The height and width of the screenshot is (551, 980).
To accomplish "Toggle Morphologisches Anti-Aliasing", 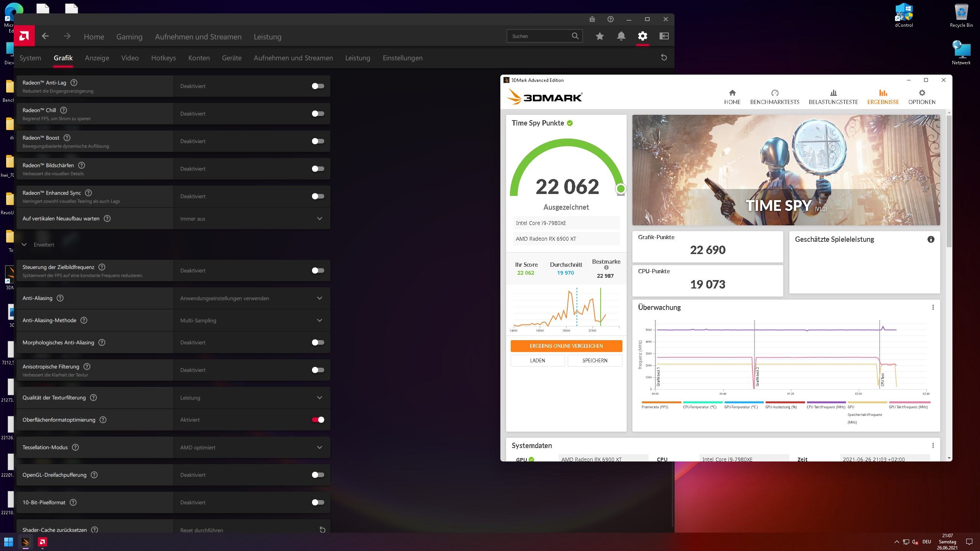I will 318,342.
